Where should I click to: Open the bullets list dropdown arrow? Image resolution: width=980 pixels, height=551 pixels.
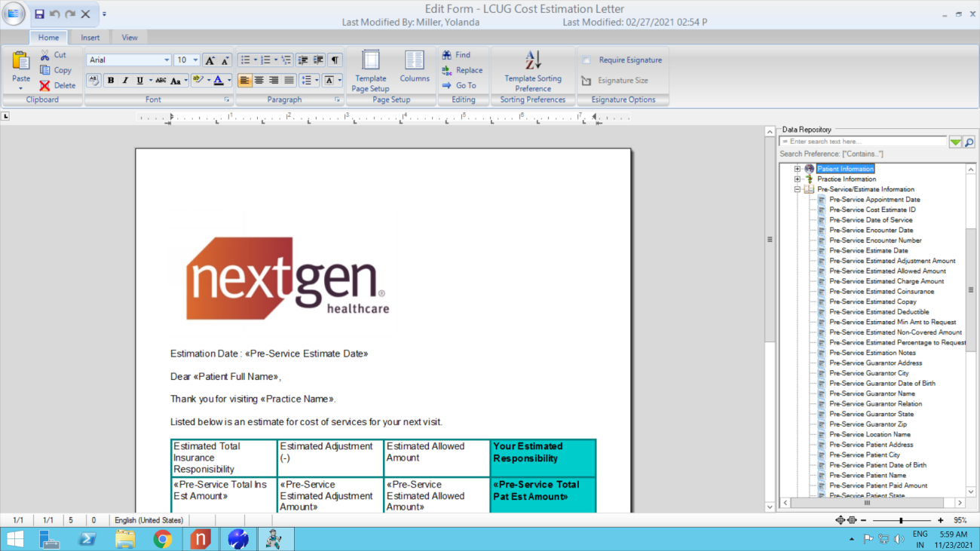[255, 60]
